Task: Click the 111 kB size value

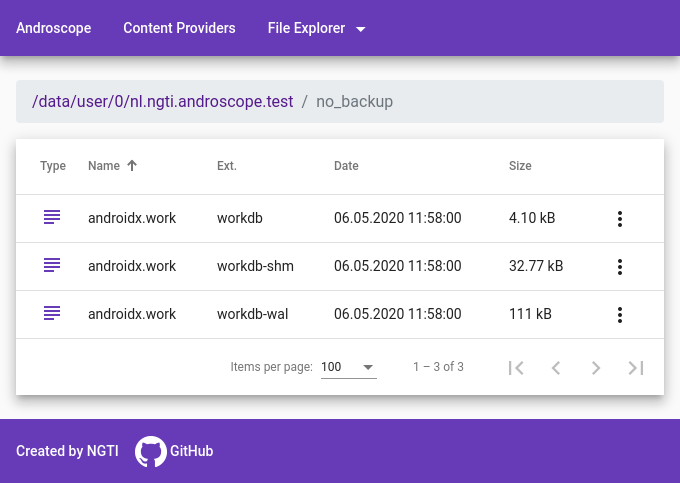Action: click(530, 314)
